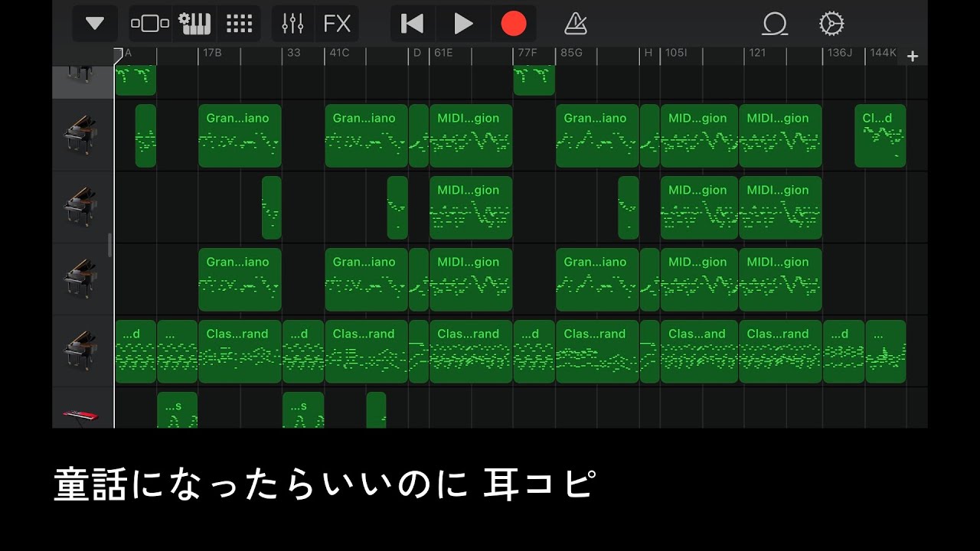Image resolution: width=980 pixels, height=551 pixels.
Task: Select fifth track Clas...rand region at 17B
Action: 240,351
